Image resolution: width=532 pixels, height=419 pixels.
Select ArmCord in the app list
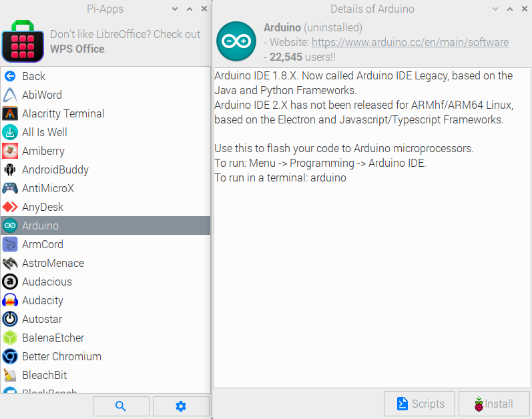[x=43, y=244]
